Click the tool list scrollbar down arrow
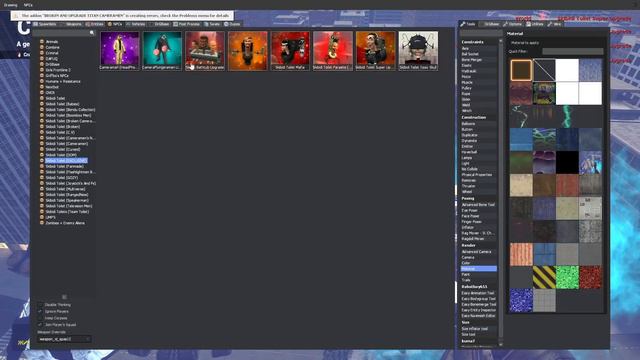 click(x=501, y=345)
